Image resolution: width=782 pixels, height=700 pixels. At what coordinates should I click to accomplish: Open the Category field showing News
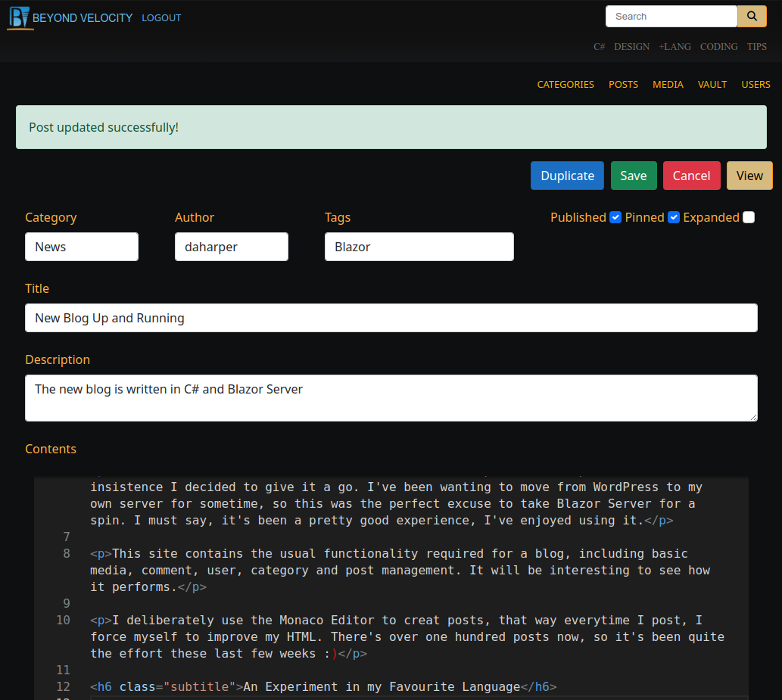click(82, 247)
